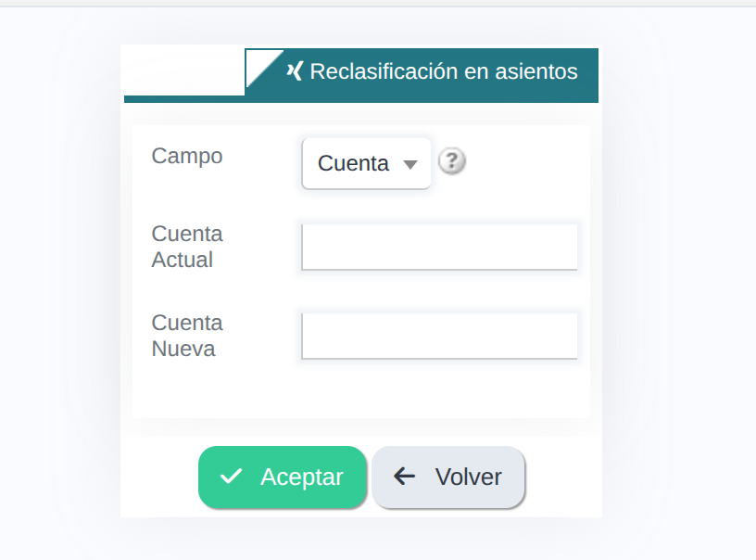Image resolution: width=756 pixels, height=560 pixels.
Task: Click the blank white tab left of header
Action: 184,72
